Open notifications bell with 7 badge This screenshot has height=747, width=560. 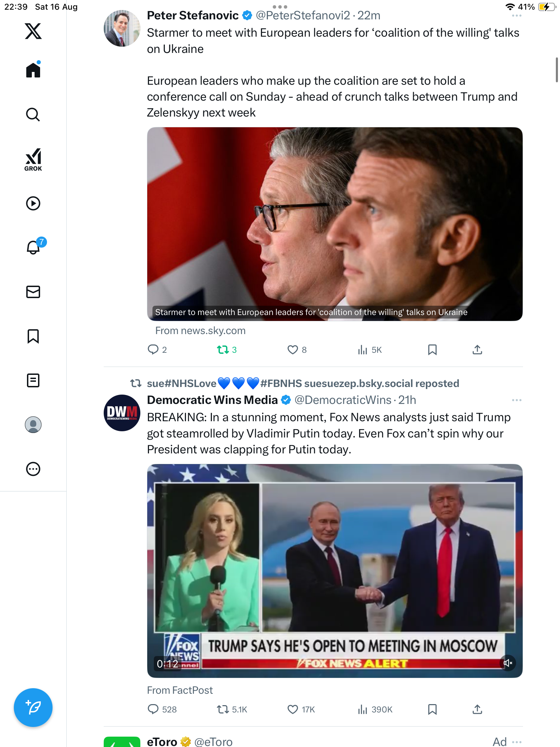coord(34,247)
